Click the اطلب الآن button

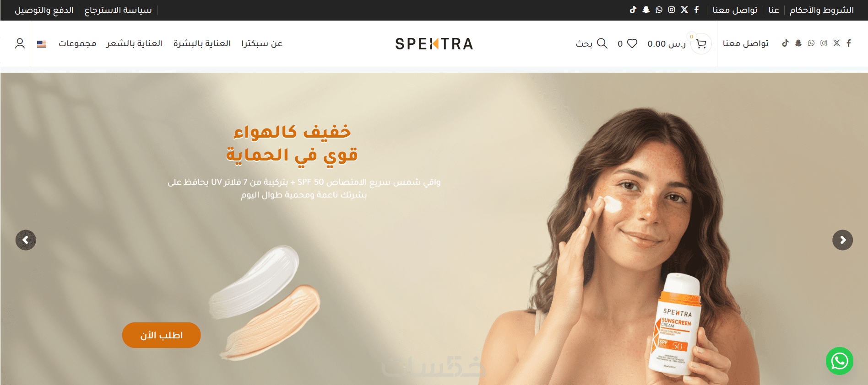pyautogui.click(x=162, y=335)
